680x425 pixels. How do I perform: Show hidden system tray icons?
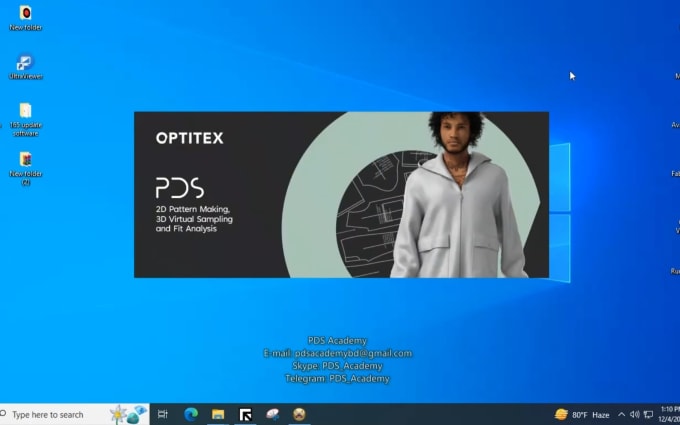pos(621,415)
